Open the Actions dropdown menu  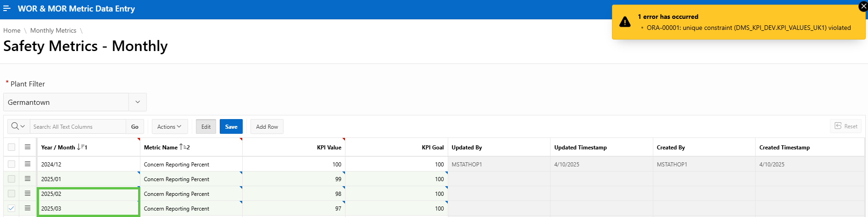tap(169, 126)
